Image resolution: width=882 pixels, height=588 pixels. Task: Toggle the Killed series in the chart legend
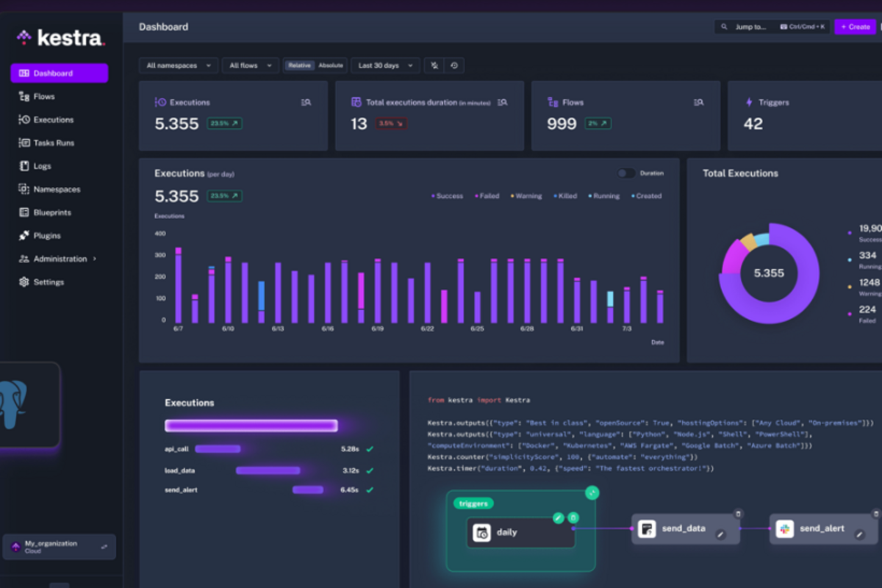click(565, 196)
